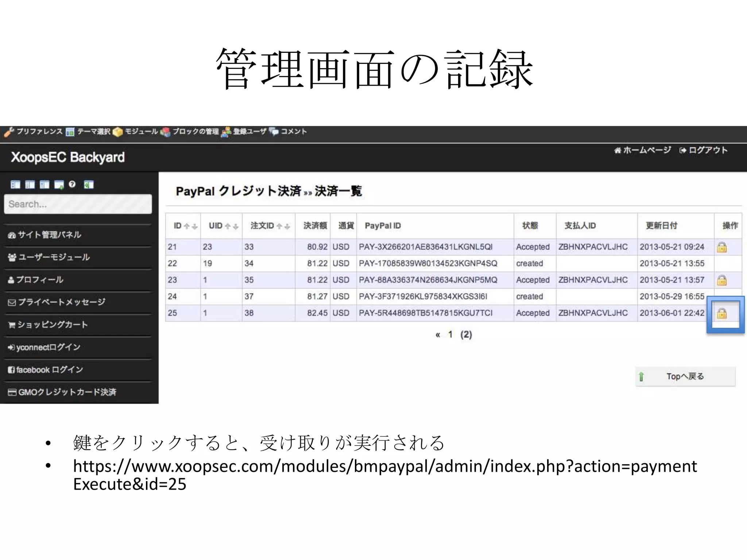Click the green-arrow panel icon above Search
747x560 pixels.
pyautogui.click(x=89, y=185)
